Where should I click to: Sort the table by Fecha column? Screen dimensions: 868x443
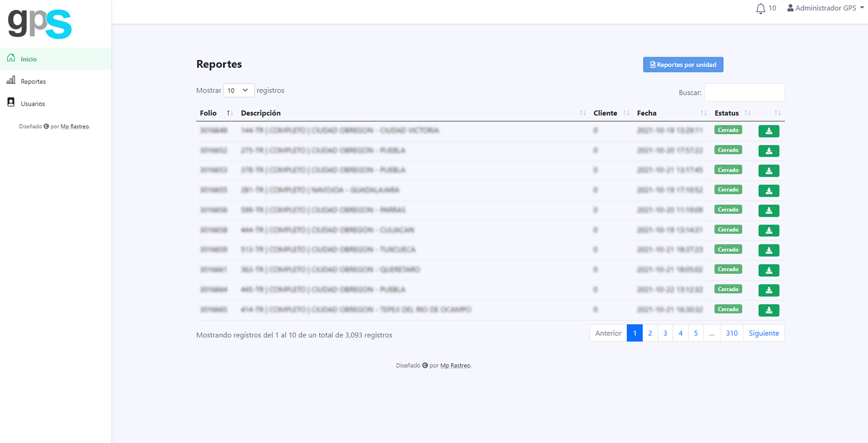pyautogui.click(x=704, y=113)
